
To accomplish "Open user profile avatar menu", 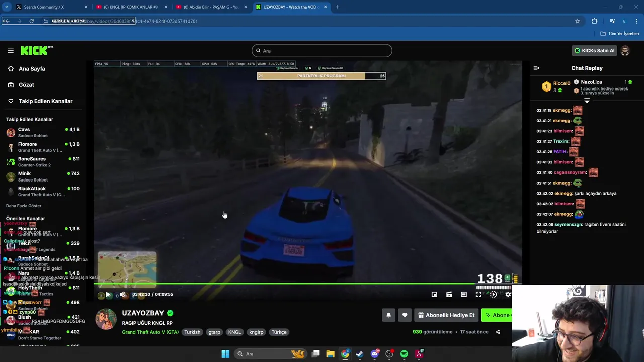I will (x=625, y=51).
